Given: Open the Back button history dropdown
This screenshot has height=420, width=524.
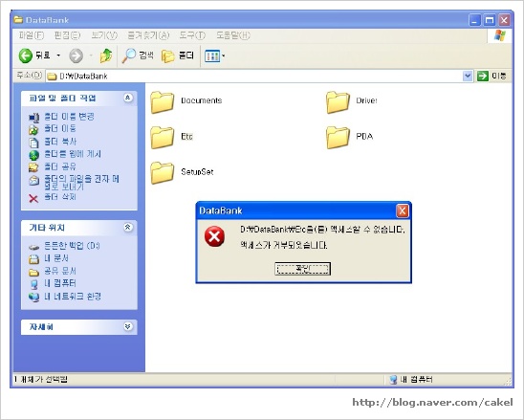Looking at the screenshot, I should pyautogui.click(x=58, y=55).
